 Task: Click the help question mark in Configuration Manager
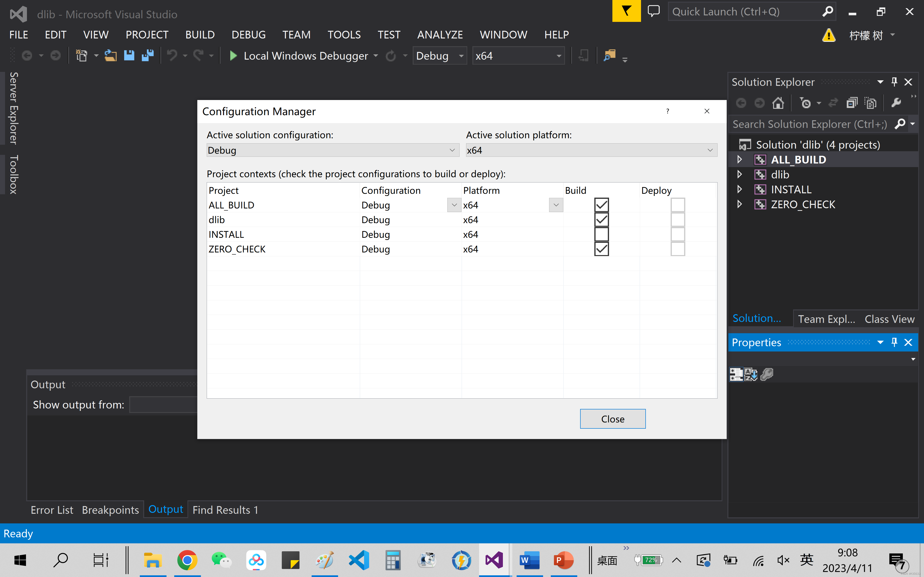click(667, 111)
